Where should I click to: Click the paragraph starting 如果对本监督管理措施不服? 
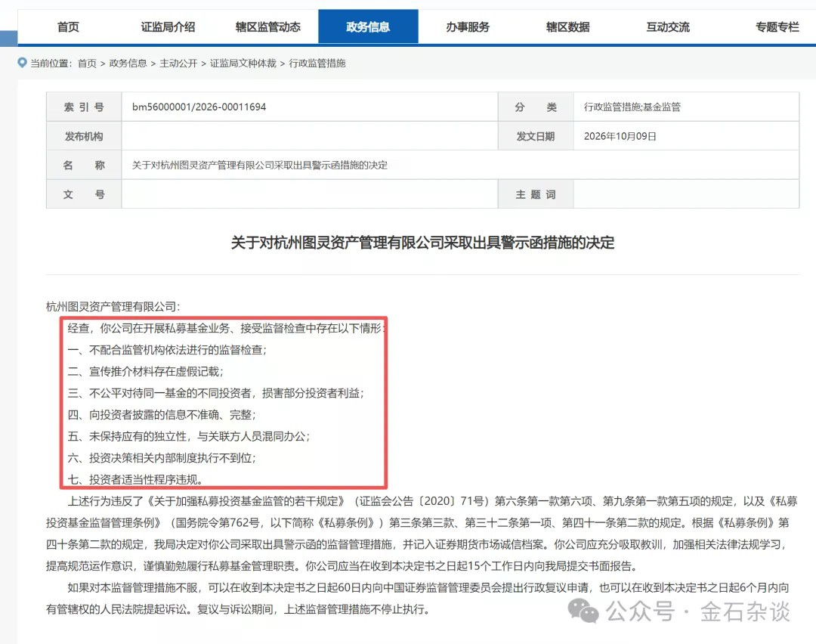coord(417,599)
